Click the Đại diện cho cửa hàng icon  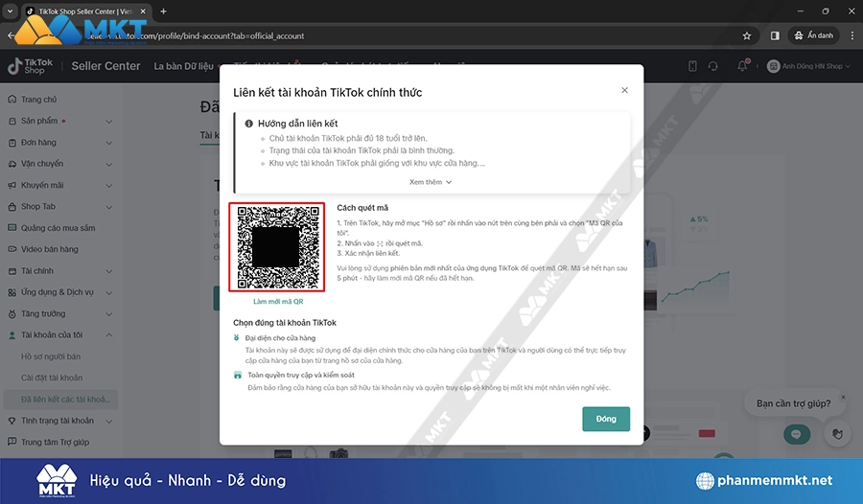pyautogui.click(x=237, y=338)
